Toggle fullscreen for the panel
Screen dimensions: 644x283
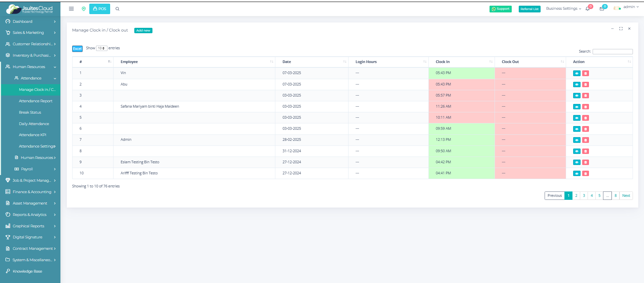tap(621, 29)
